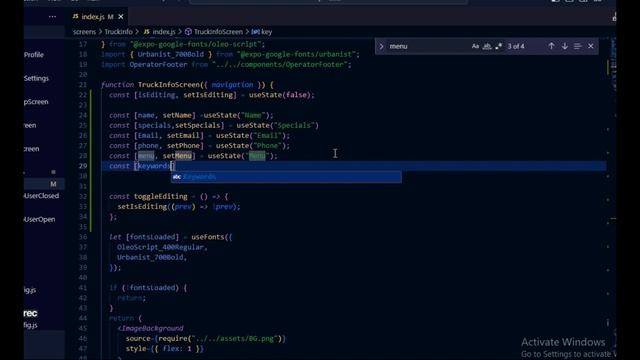Open explorer More Actions ellipsis

click(52, 17)
